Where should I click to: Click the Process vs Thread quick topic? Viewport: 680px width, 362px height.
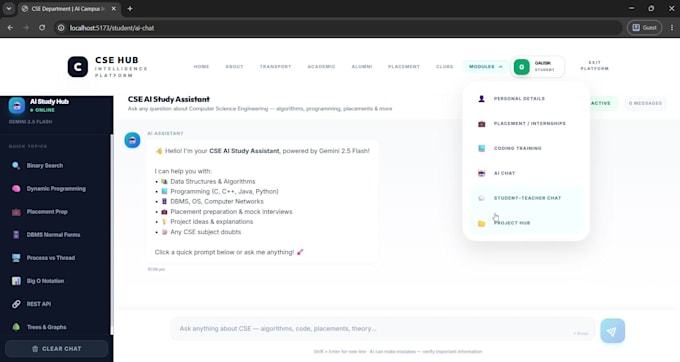click(x=56, y=258)
